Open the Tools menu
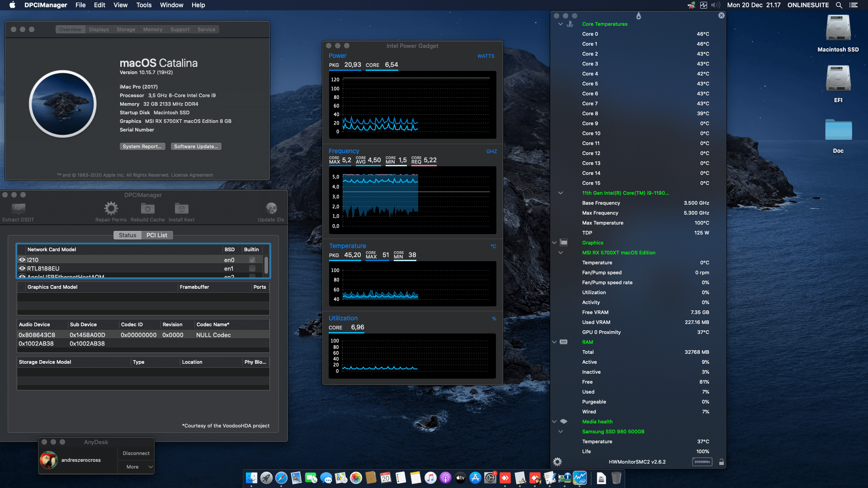The image size is (868, 488). 144,5
